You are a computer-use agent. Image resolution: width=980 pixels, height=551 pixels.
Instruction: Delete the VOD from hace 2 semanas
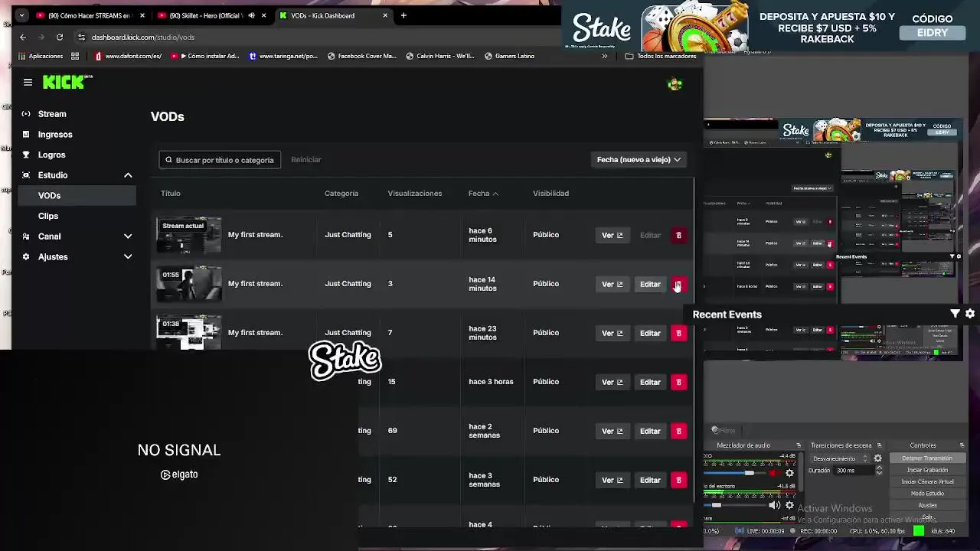coord(678,431)
